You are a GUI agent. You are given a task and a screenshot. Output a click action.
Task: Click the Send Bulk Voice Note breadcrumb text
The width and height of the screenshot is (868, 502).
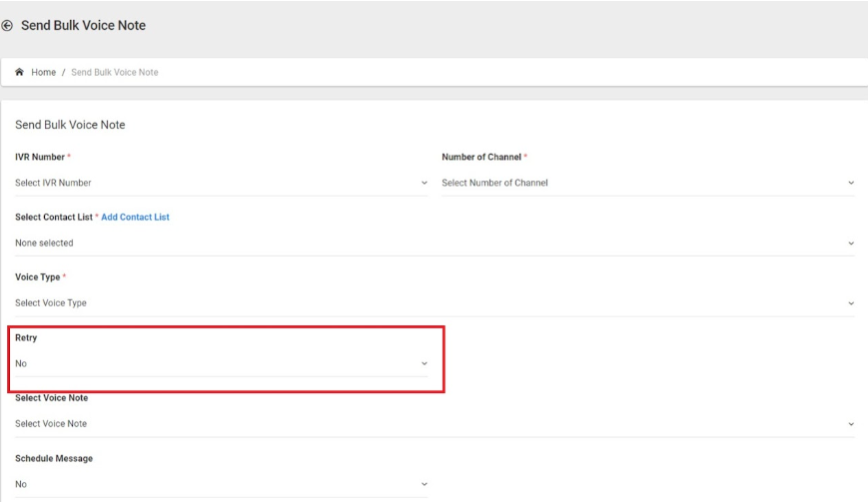coord(115,73)
